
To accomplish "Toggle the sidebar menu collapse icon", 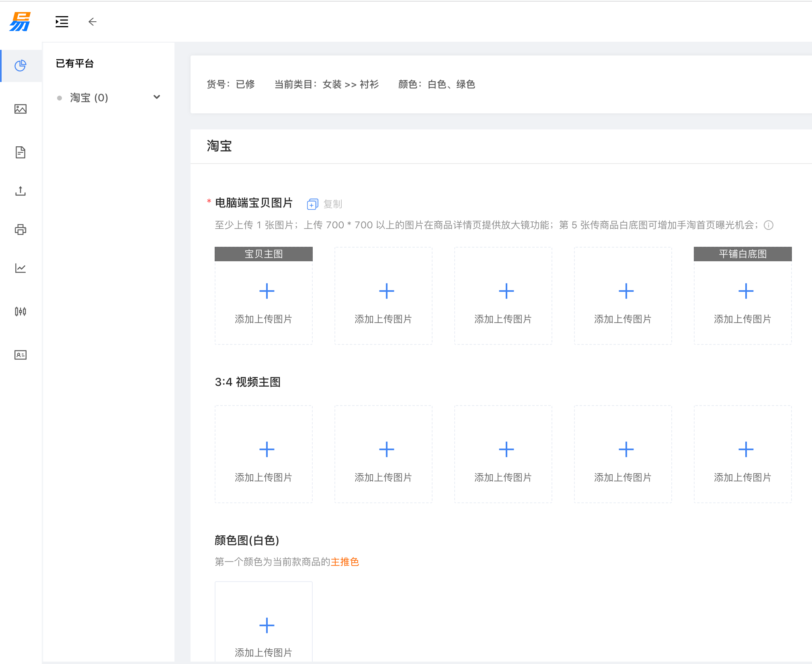I will coord(62,22).
